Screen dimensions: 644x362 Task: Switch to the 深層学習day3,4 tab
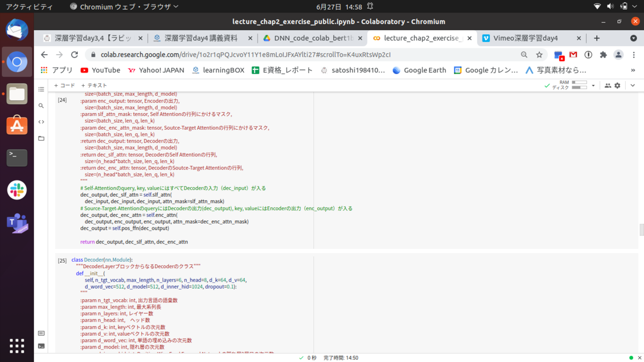(x=93, y=38)
